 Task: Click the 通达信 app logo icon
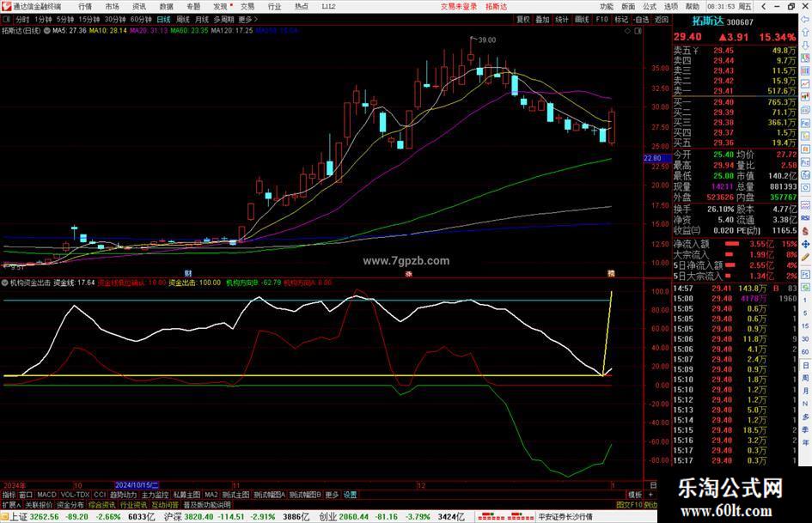(x=6, y=7)
